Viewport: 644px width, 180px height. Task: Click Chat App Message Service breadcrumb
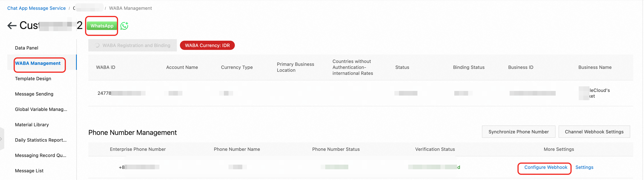36,8
